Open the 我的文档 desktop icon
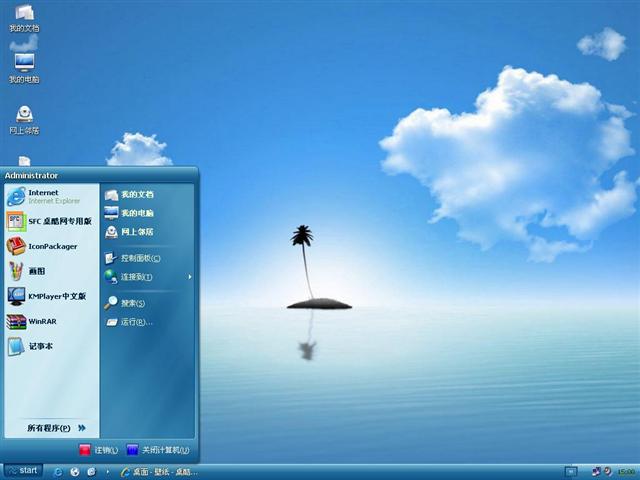This screenshot has height=480, width=640. point(24,18)
